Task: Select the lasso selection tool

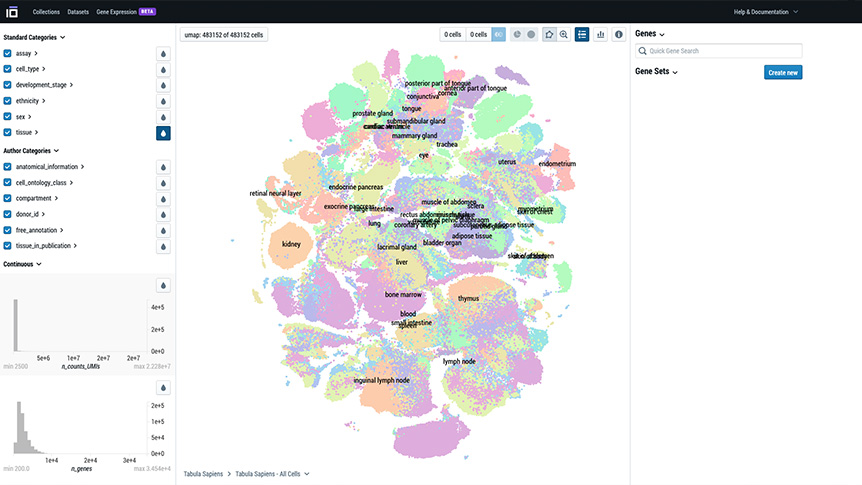Action: [x=549, y=35]
